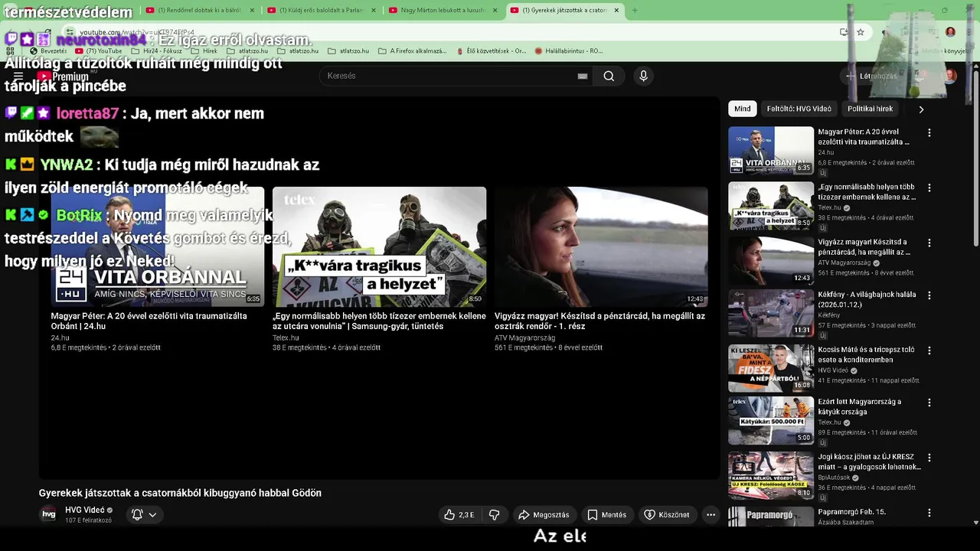Open the YouTube hamburger guide menu
The image size is (980, 551).
(18, 77)
